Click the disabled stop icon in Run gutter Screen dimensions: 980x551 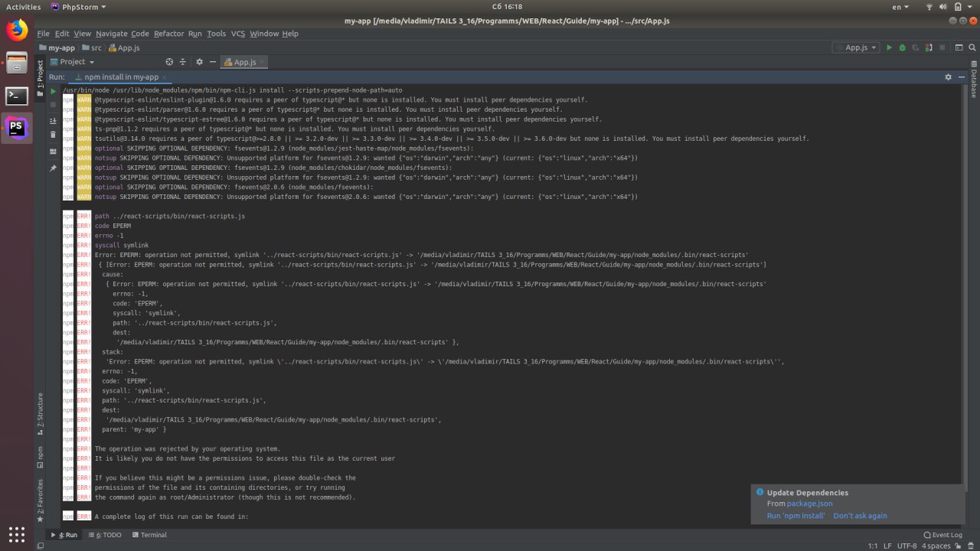coord(54,105)
